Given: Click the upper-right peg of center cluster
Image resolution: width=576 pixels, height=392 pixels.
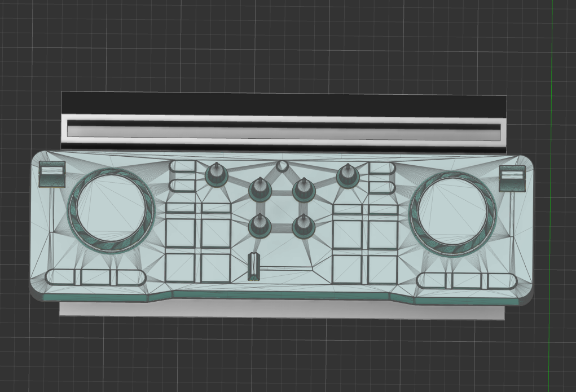Looking at the screenshot, I should click(304, 190).
